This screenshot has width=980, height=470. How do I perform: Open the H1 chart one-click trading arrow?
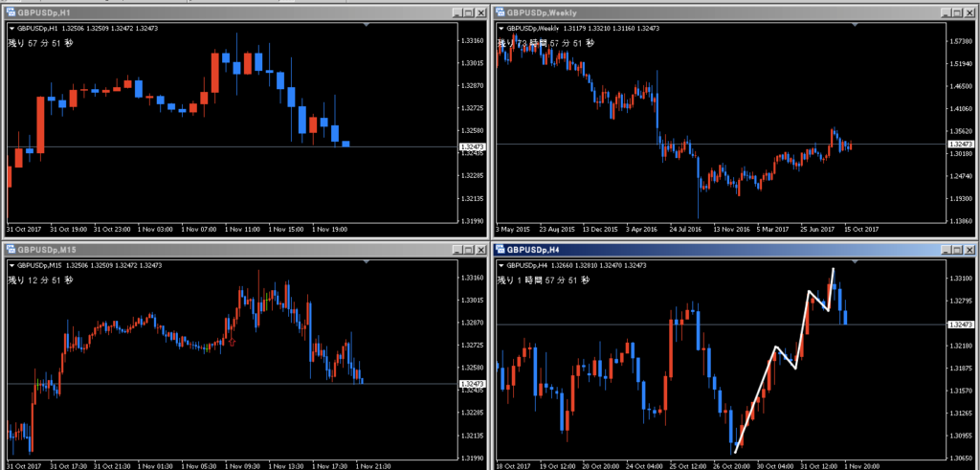(x=12, y=29)
